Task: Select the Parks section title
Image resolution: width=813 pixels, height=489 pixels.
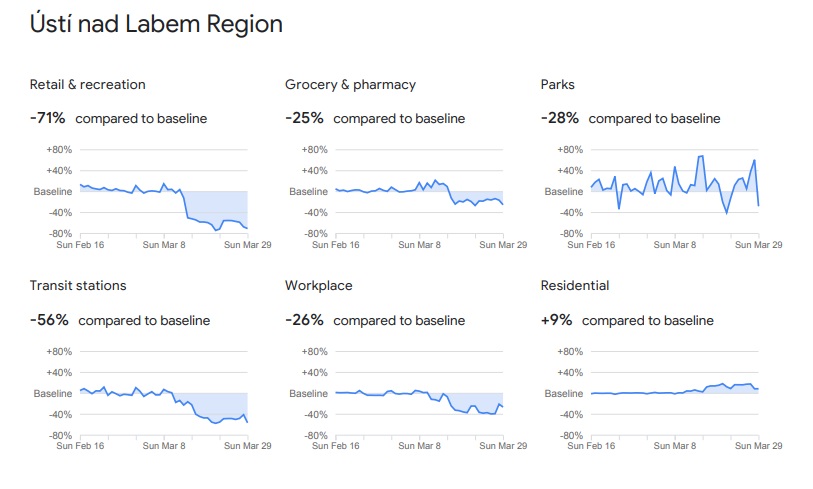Action: 557,85
